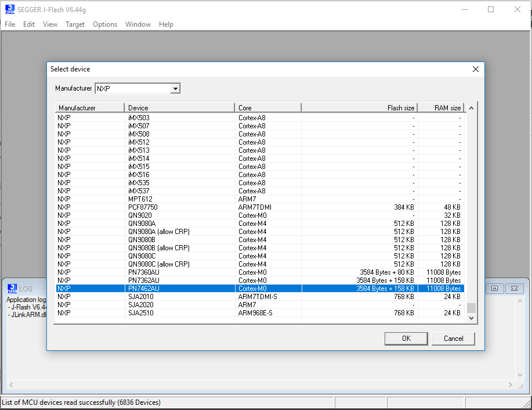The image size is (532, 410).
Task: Open the Options menu
Action: coord(105,24)
